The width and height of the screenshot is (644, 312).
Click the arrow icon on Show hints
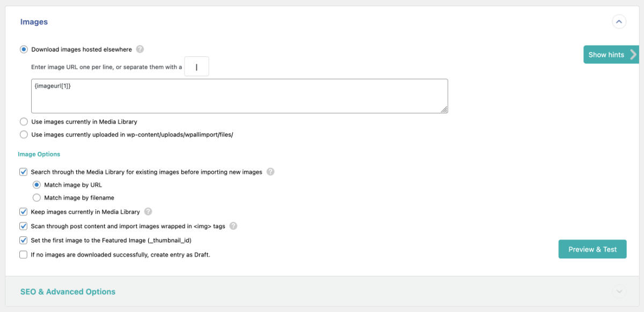(633, 54)
